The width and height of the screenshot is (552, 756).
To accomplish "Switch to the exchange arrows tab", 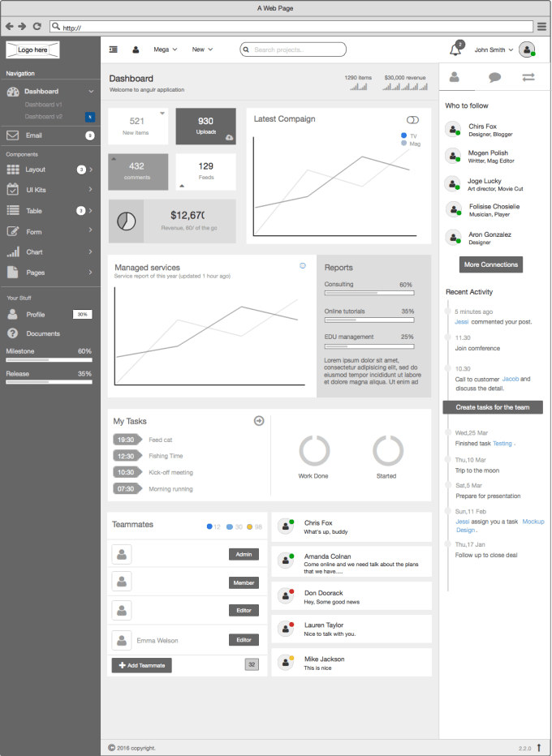I will tap(528, 77).
